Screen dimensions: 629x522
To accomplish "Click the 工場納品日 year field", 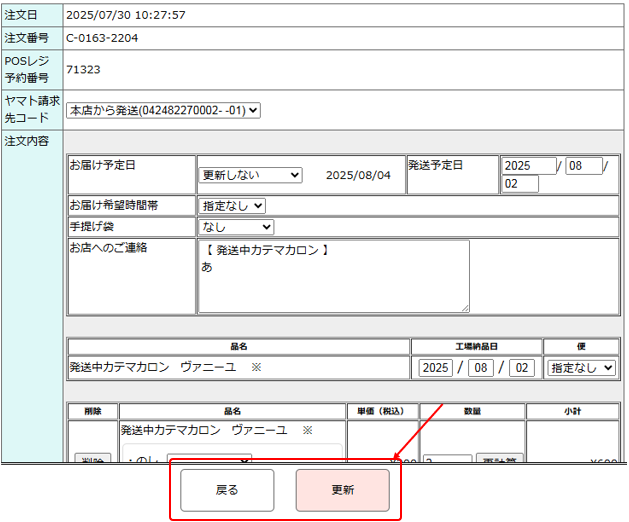I will [436, 368].
